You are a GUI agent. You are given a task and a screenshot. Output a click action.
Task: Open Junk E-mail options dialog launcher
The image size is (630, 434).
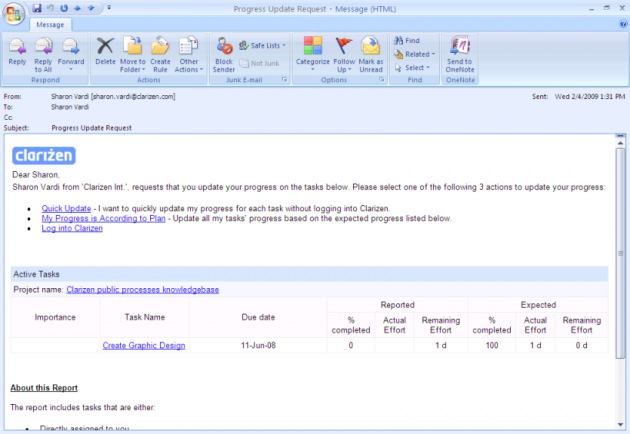point(284,80)
